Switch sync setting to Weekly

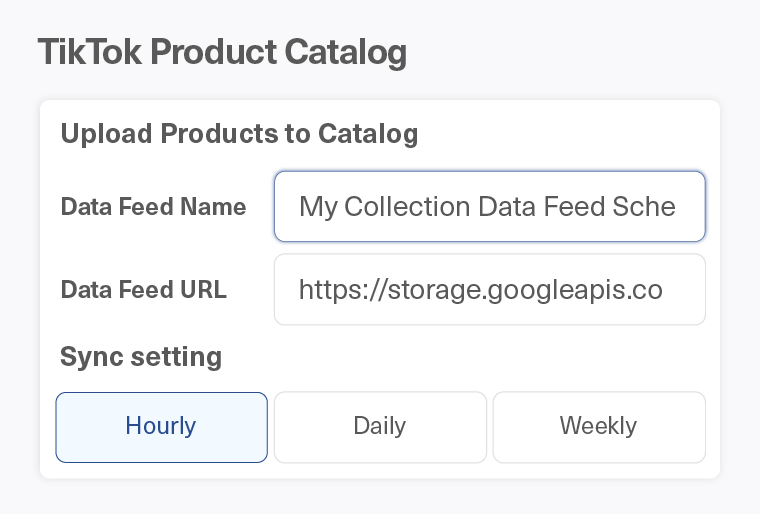598,427
